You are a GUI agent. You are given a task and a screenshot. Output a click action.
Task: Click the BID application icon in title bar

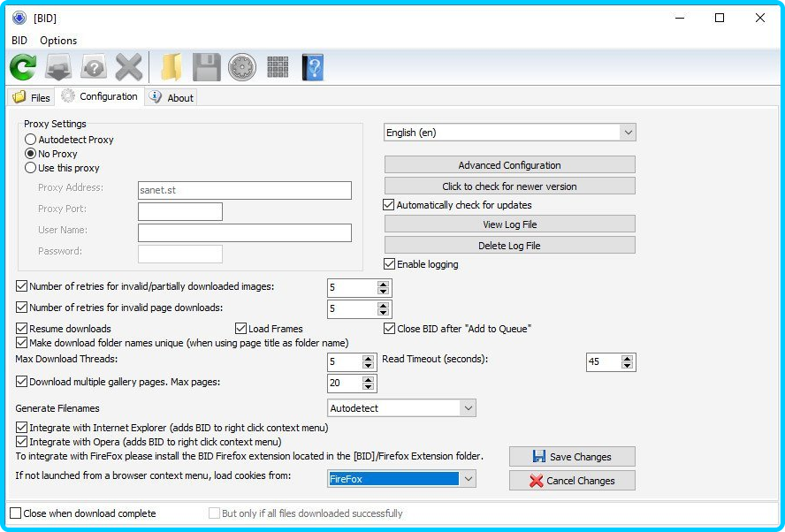click(19, 18)
